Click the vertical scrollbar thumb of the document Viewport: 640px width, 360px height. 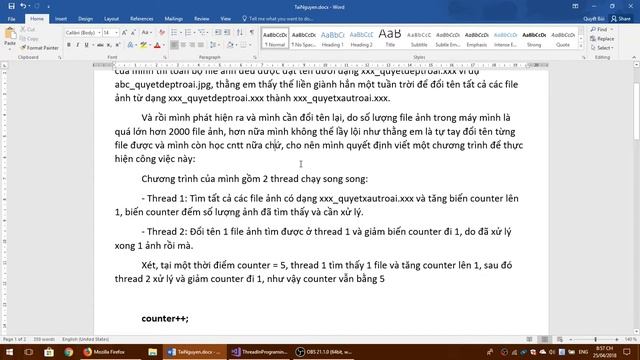636,111
